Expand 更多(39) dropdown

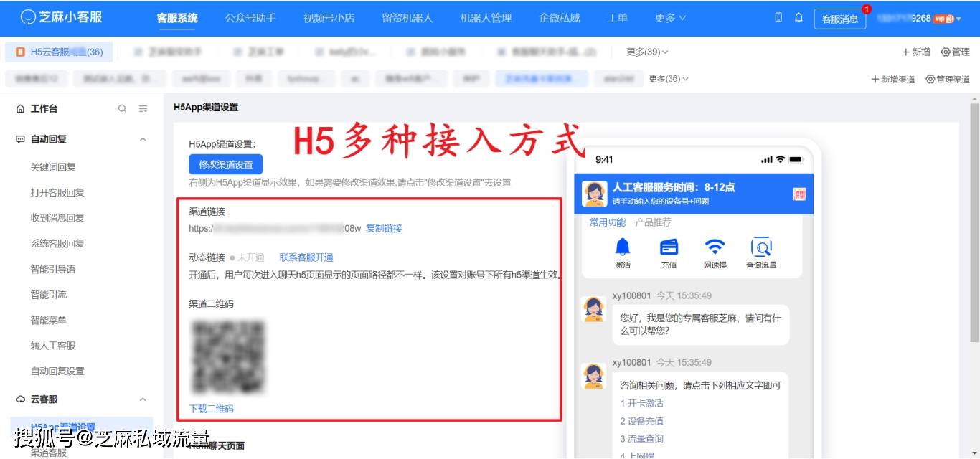[647, 52]
